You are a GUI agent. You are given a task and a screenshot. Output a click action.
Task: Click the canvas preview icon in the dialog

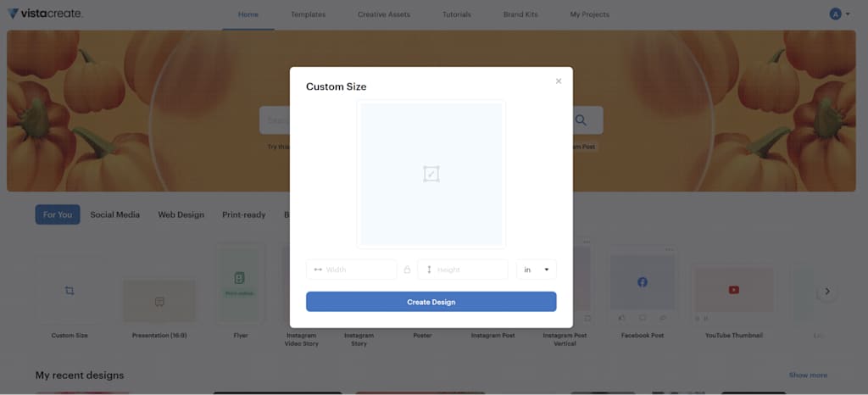coord(431,174)
